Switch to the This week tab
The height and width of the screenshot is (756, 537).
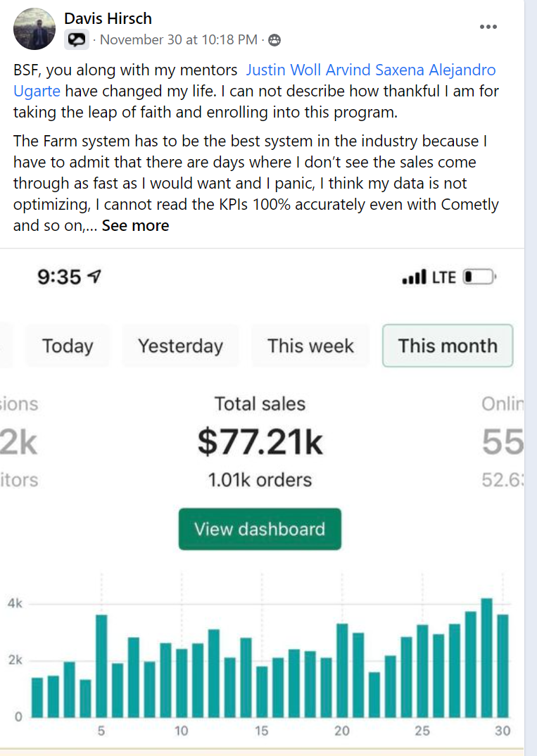click(310, 346)
